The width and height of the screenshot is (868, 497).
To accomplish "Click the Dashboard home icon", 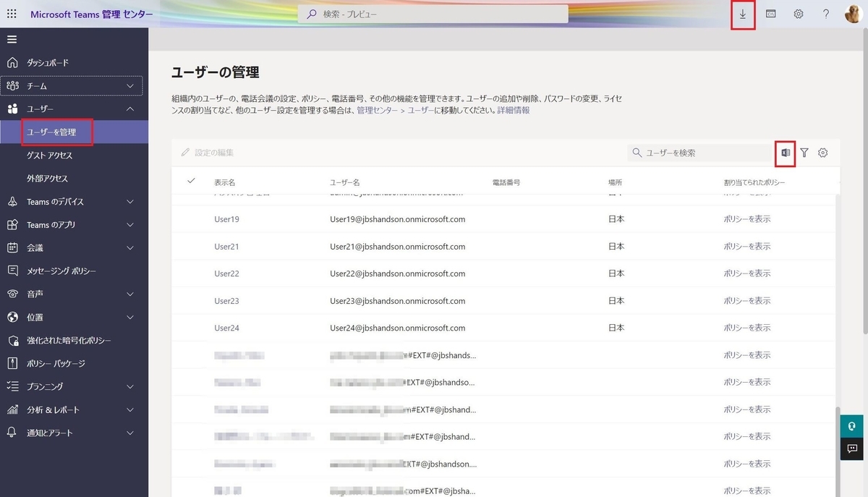I will [12, 62].
